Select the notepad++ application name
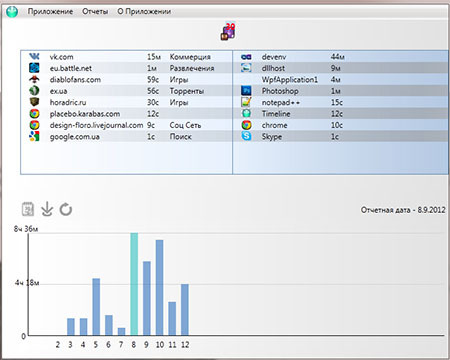 pos(281,102)
